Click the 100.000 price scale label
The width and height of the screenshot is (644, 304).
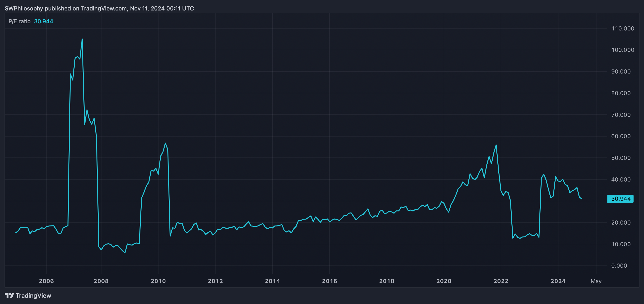(x=623, y=50)
